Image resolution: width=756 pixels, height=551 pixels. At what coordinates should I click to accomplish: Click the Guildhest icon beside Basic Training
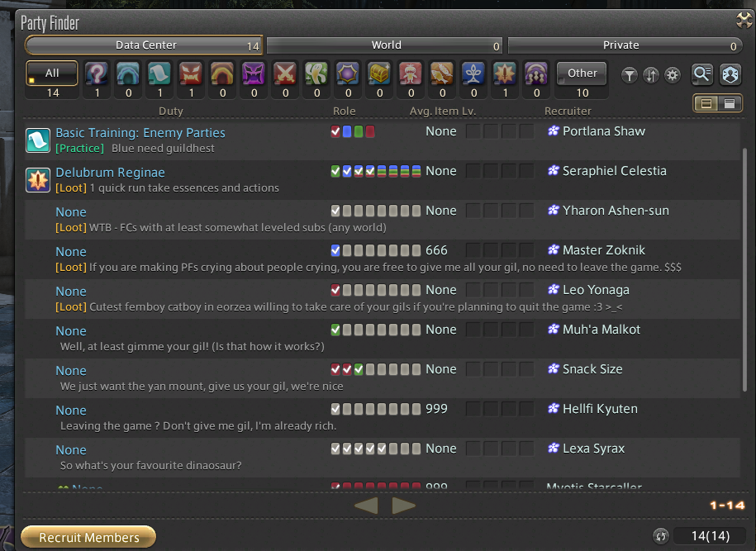(x=38, y=140)
